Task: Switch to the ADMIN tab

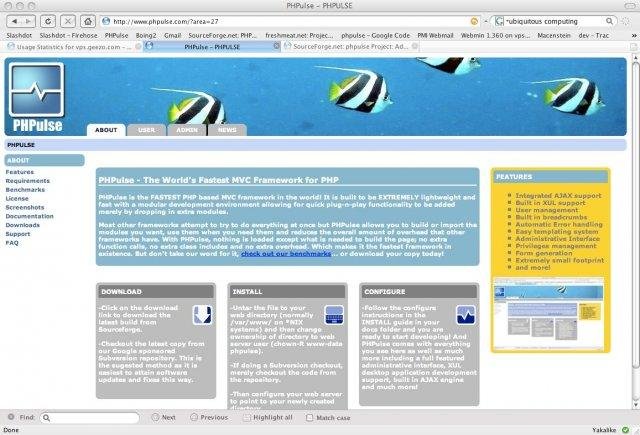Action: [x=187, y=130]
